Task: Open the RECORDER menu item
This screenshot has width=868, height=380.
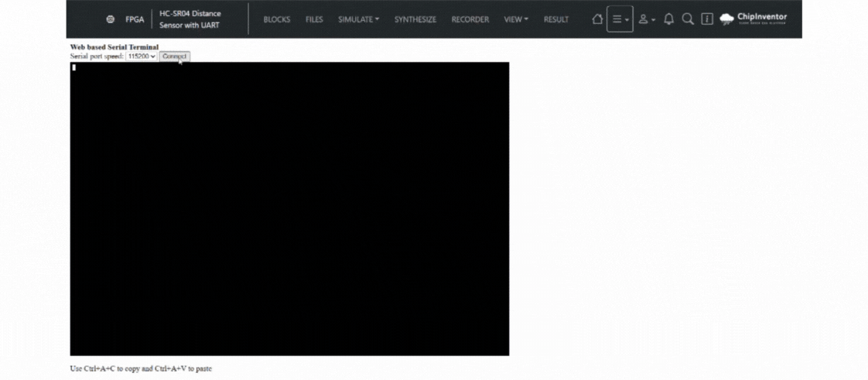Action: pos(470,19)
